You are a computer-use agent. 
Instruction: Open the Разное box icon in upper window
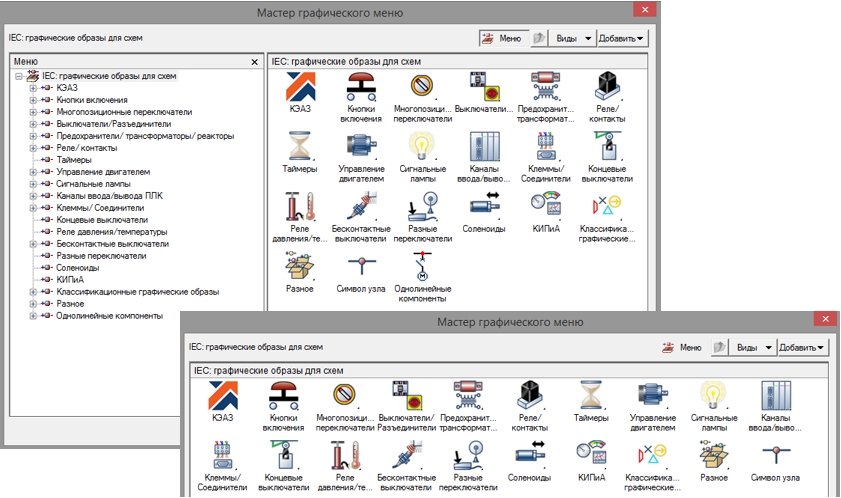(x=300, y=266)
